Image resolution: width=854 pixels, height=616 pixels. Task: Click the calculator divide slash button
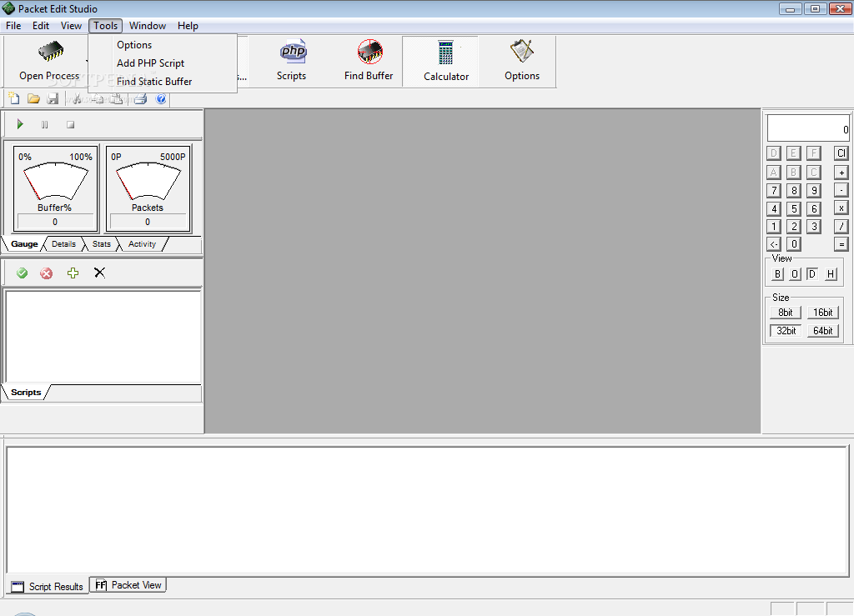pyautogui.click(x=841, y=226)
